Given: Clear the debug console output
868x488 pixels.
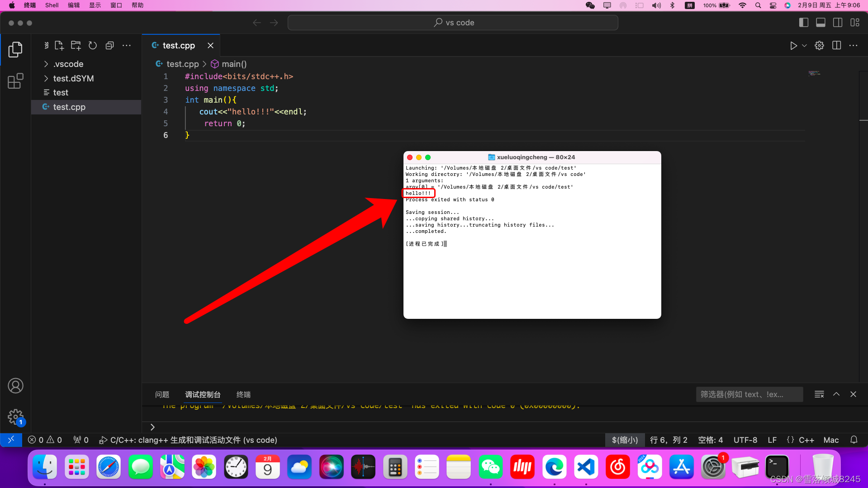Looking at the screenshot, I should (x=819, y=394).
